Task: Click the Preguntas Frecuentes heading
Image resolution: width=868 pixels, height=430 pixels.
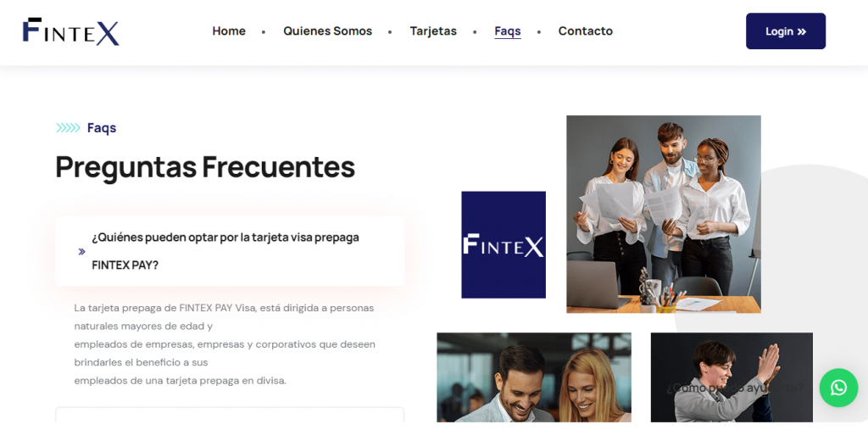Action: click(x=205, y=167)
